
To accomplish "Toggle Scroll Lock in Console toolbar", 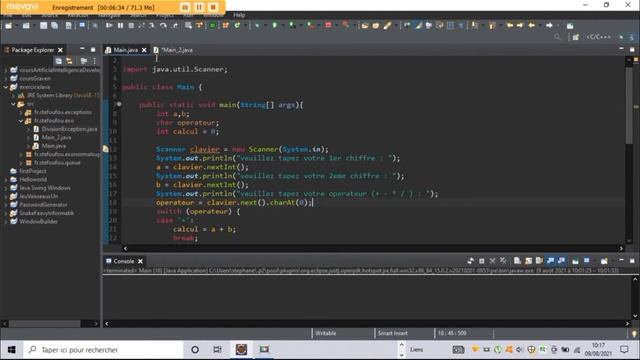I will click(x=528, y=261).
